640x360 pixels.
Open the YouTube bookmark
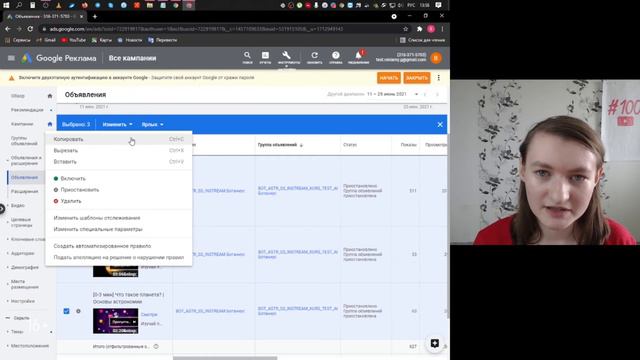(x=73, y=40)
